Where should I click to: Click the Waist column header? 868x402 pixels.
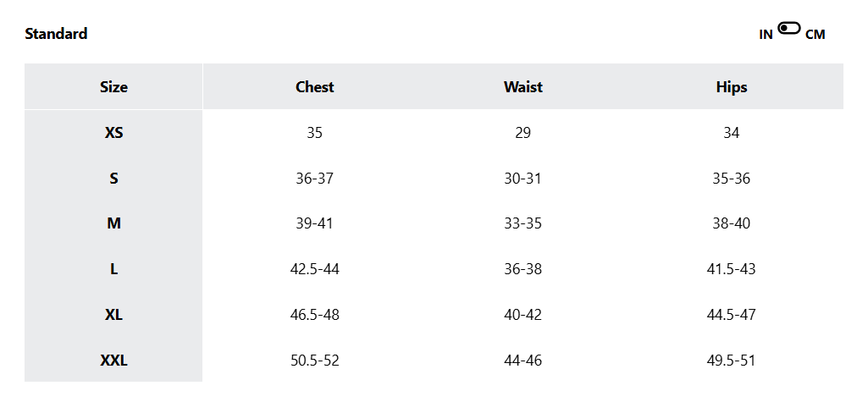[522, 87]
